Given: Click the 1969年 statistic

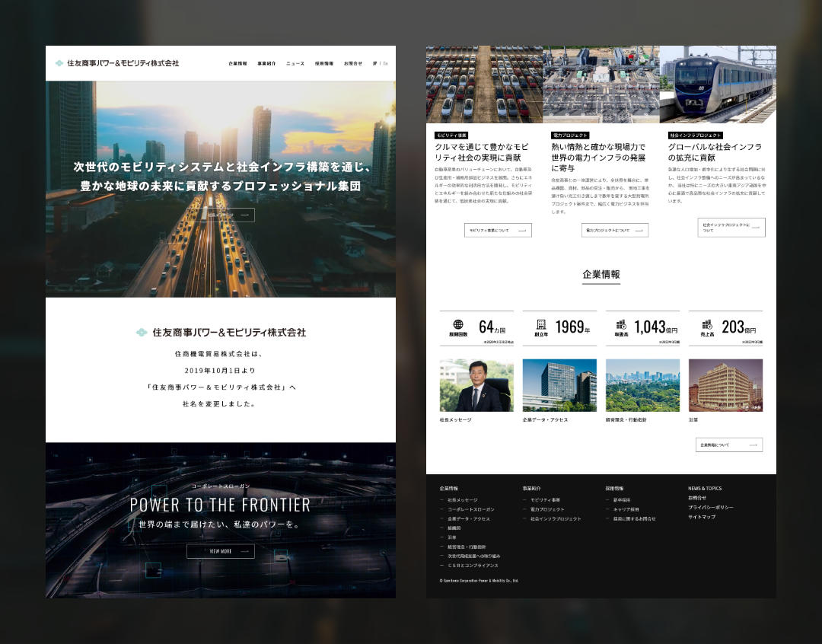Looking at the screenshot, I should (572, 327).
